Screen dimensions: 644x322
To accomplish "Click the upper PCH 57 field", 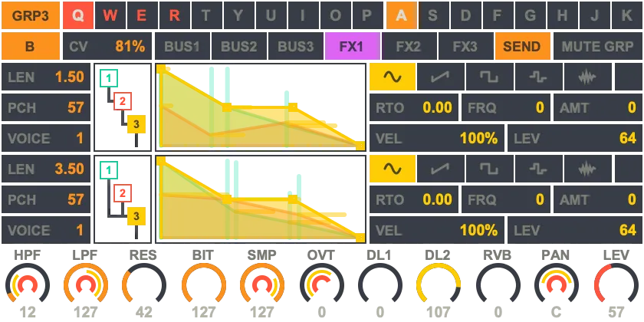I will click(x=46, y=107).
